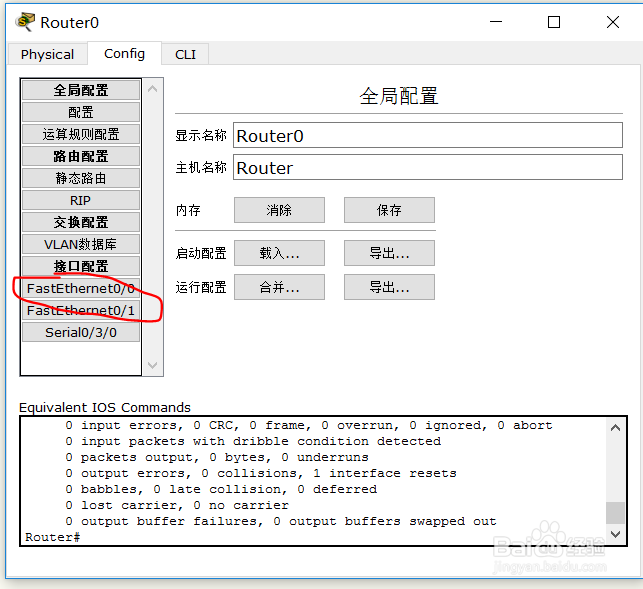643x589 pixels.
Task: Click the 交换配置 section header
Action: click(81, 222)
